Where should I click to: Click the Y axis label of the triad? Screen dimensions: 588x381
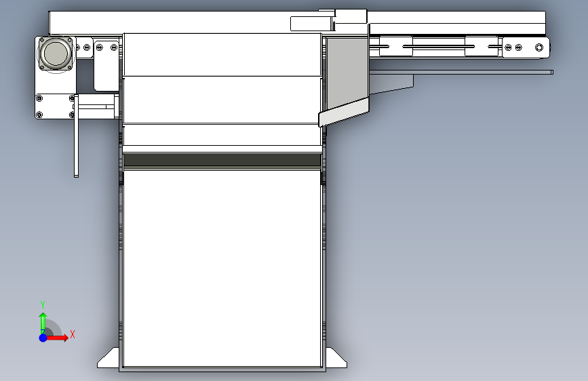43,305
